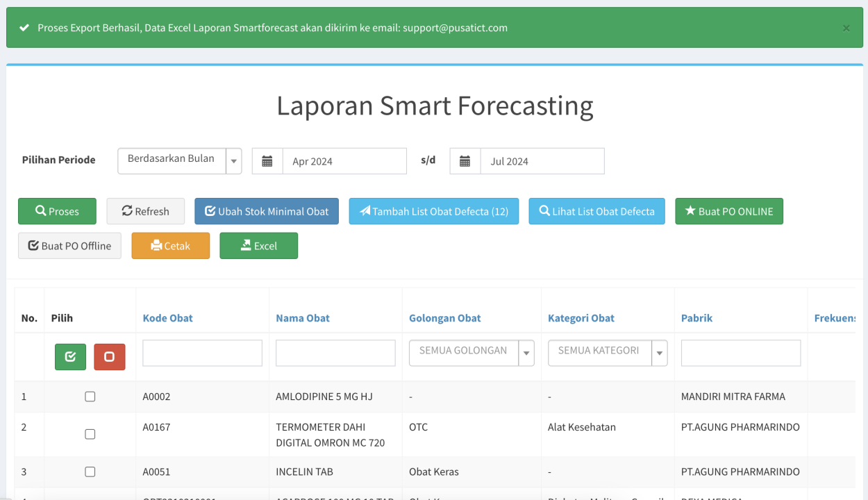Viewport: 868px width, 500px height.
Task: Click the Proses search button
Action: pos(58,211)
